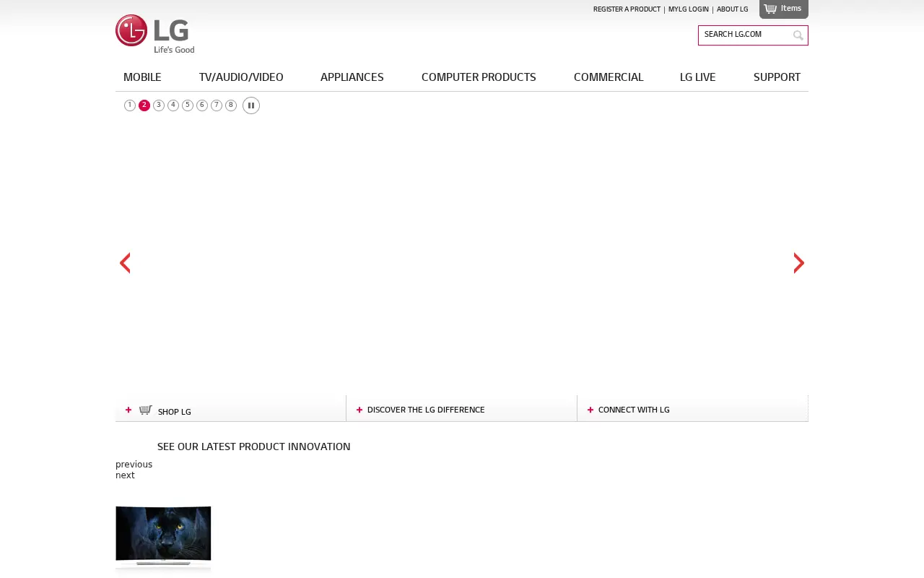The height and width of the screenshot is (578, 924).
Task: Select carousel slide 7
Action: (x=217, y=105)
